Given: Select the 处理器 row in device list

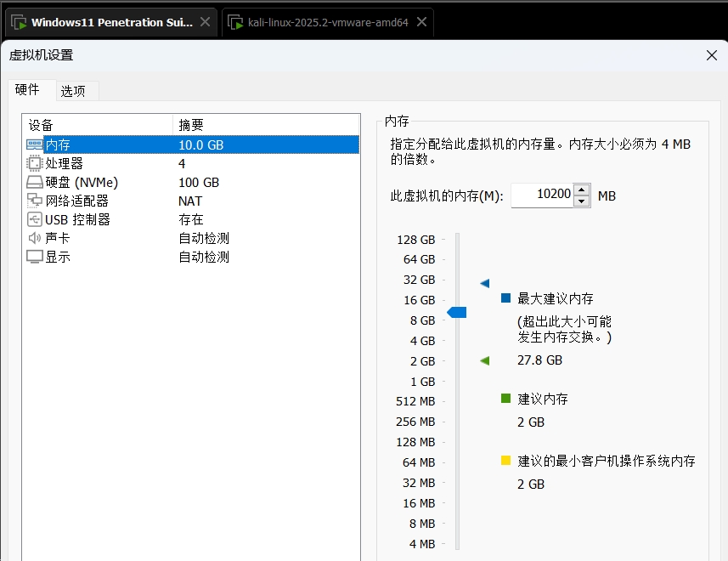Looking at the screenshot, I should tap(192, 163).
